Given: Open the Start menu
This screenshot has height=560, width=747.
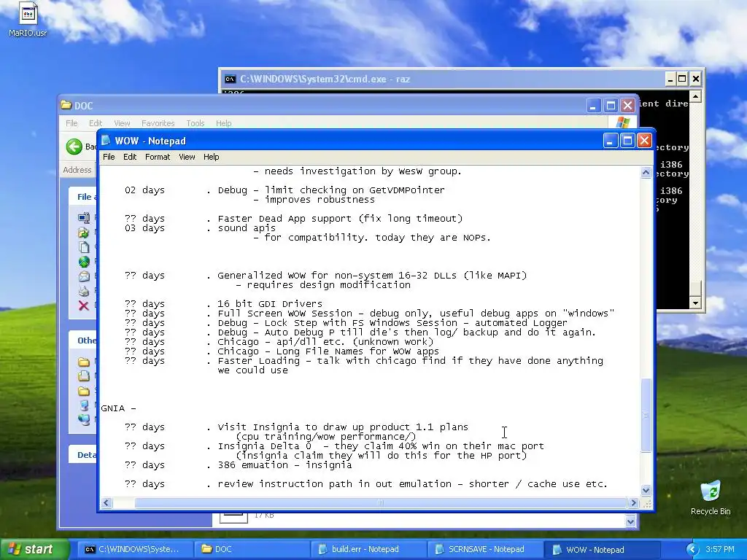Looking at the screenshot, I should point(34,549).
